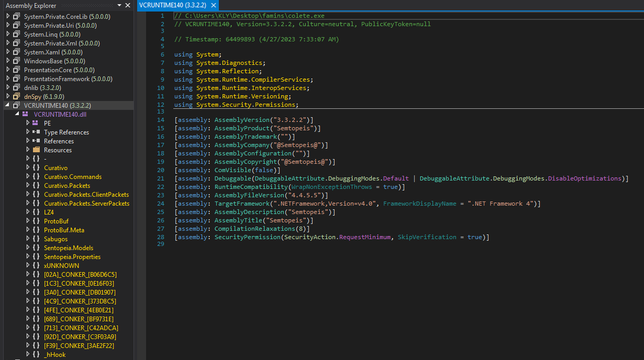This screenshot has width=644, height=360.
Task: Click the [02A]_CONKER_[B06D6C5] namespace icon
Action: (x=36, y=275)
